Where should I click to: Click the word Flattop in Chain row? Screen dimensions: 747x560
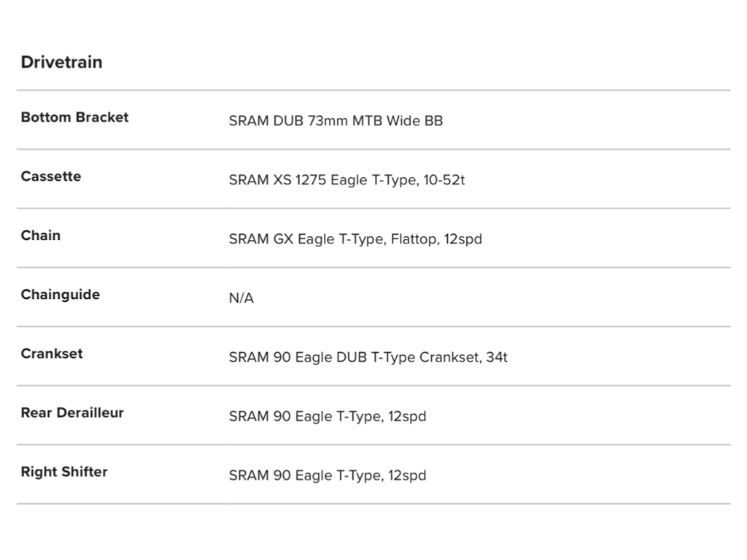[x=414, y=239]
